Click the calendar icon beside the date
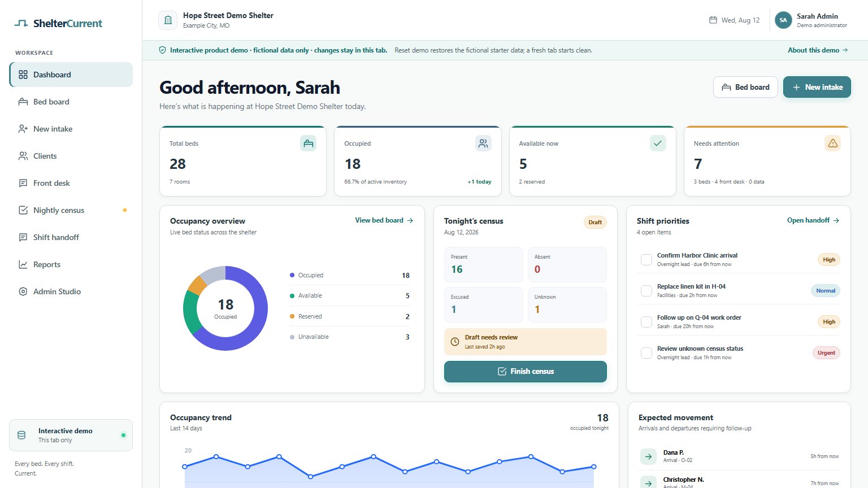The image size is (868, 488). point(713,20)
